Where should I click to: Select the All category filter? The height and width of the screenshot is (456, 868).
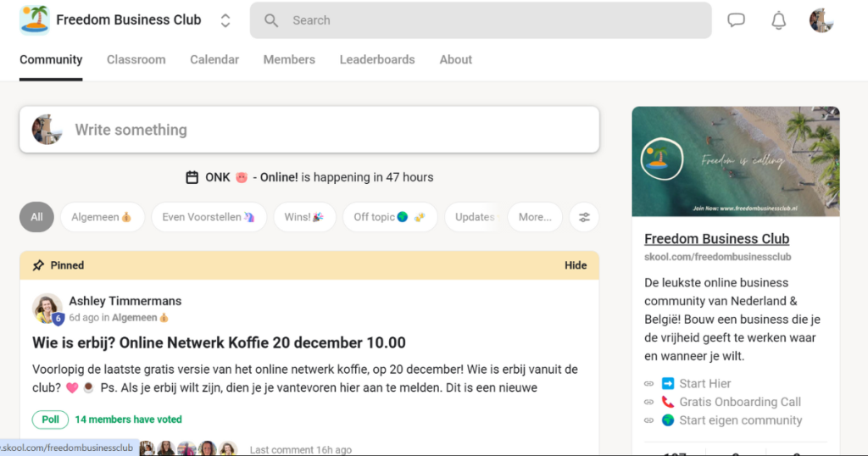pyautogui.click(x=36, y=217)
